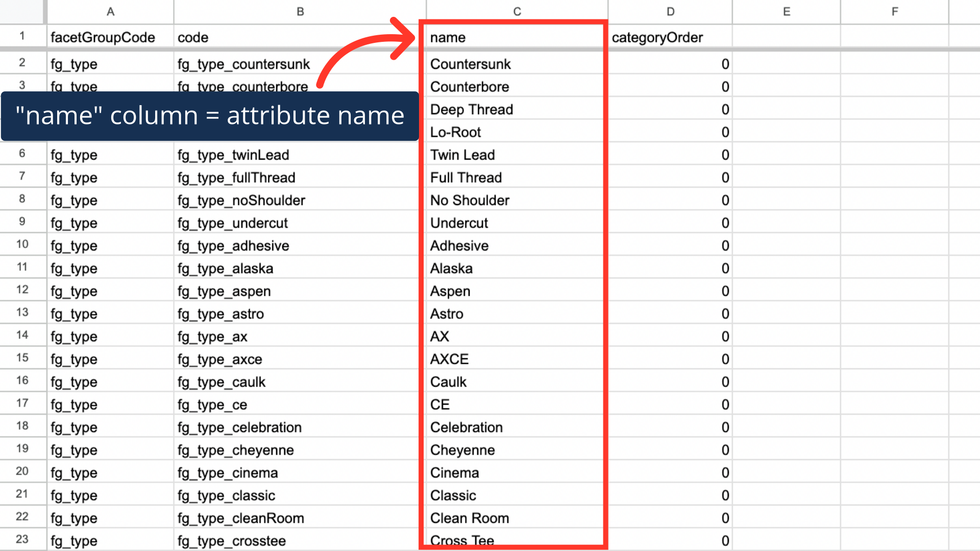Select row 12 header
Screen dimensions: 980x551
[x=22, y=290]
